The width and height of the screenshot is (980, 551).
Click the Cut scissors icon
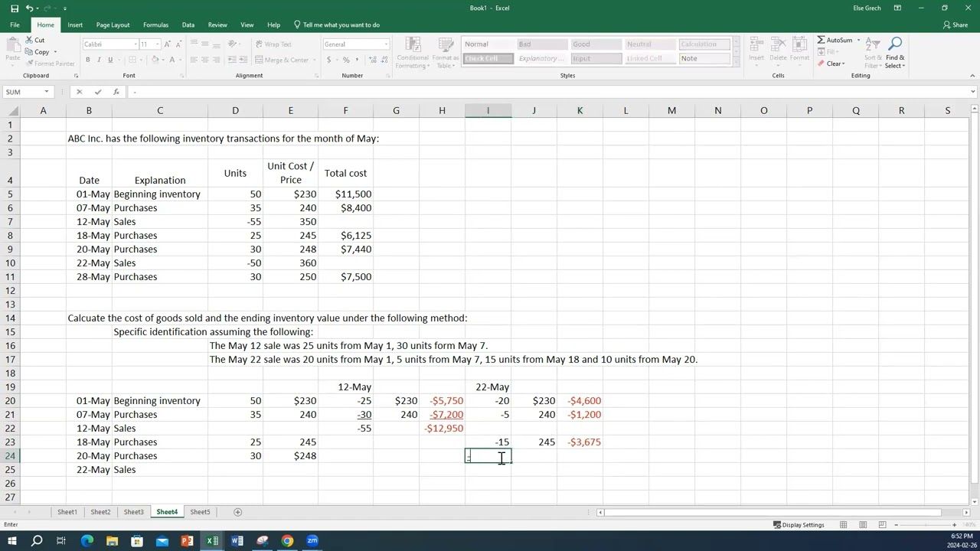[x=29, y=40]
